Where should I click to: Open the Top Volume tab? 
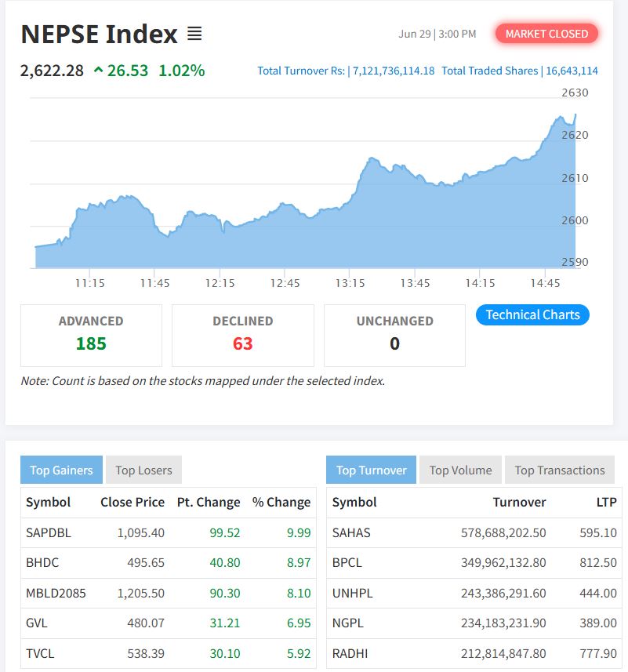tap(460, 470)
